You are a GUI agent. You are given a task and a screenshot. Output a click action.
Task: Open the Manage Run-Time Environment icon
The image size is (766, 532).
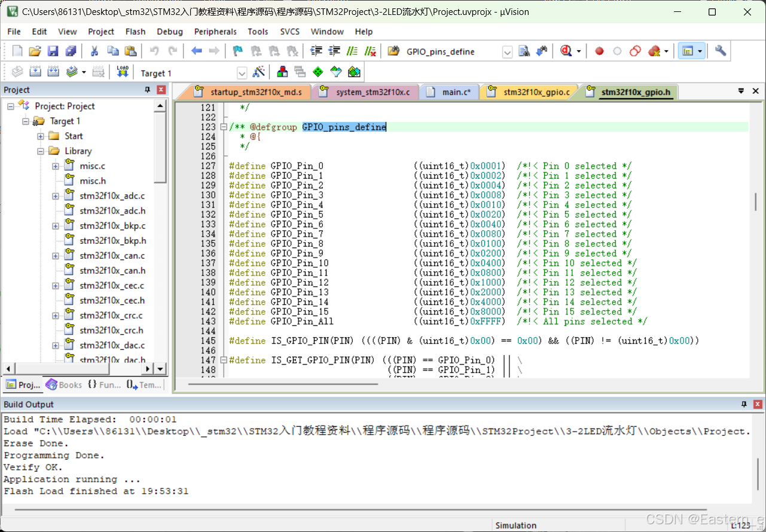pyautogui.click(x=283, y=71)
